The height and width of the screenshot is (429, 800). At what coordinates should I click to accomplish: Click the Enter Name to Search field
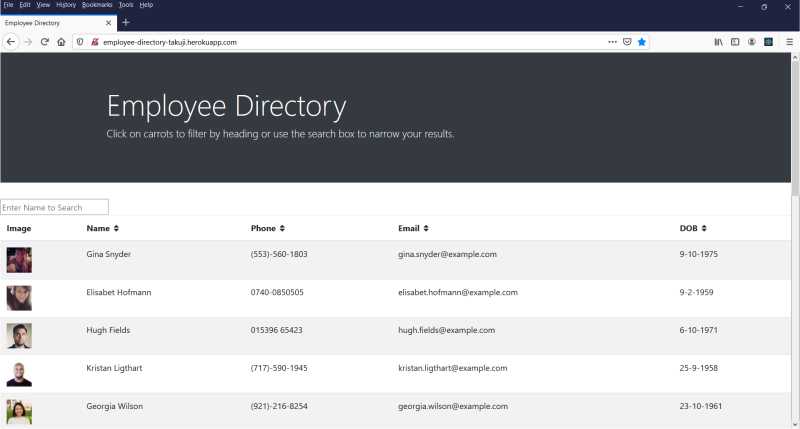click(x=55, y=207)
